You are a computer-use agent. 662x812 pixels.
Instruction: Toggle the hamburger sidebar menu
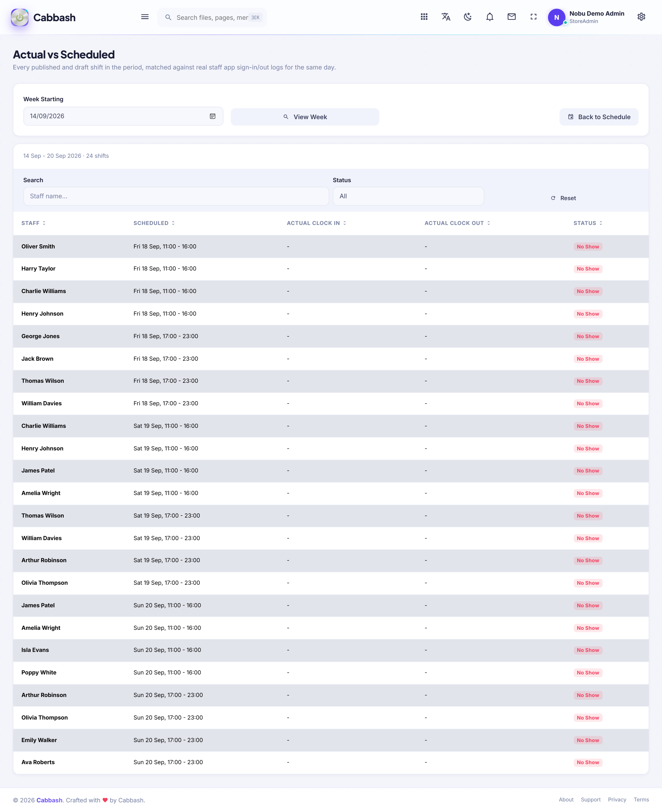pos(145,17)
